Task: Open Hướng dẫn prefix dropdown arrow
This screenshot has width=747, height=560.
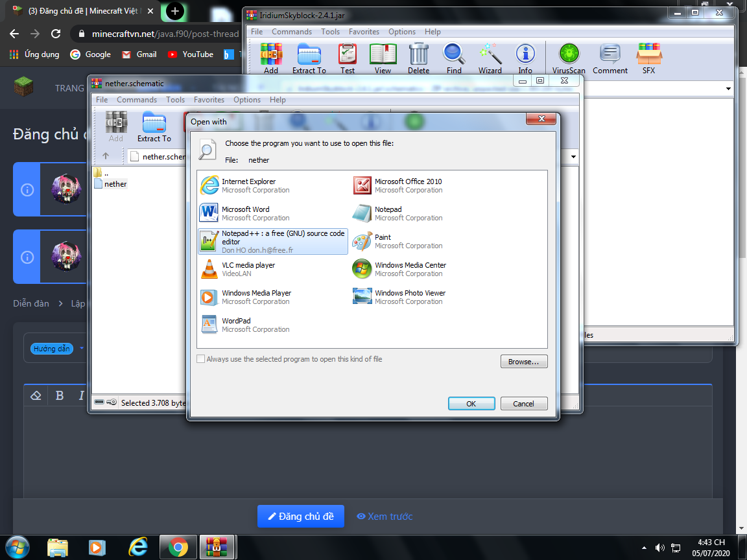Action: pyautogui.click(x=82, y=348)
